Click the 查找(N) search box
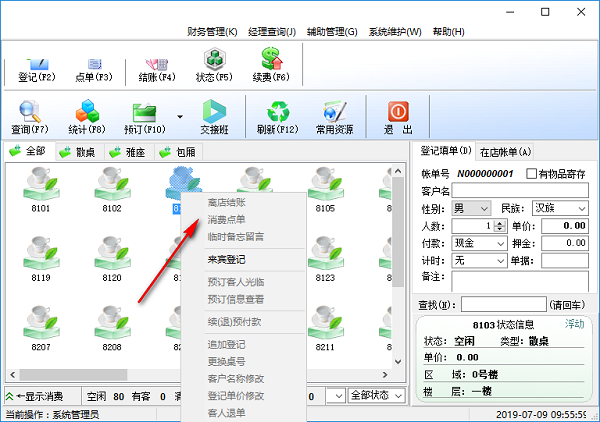This screenshot has height=422, width=600. pyautogui.click(x=504, y=305)
